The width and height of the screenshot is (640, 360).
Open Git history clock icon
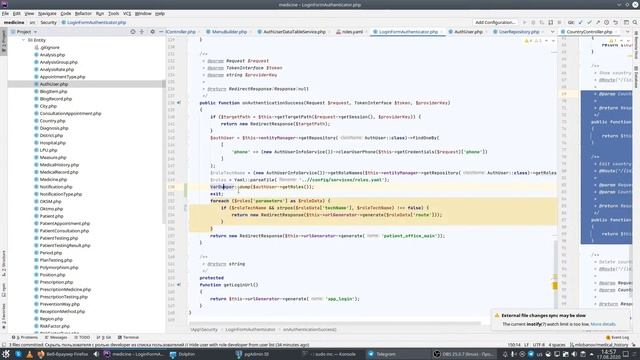(607, 22)
